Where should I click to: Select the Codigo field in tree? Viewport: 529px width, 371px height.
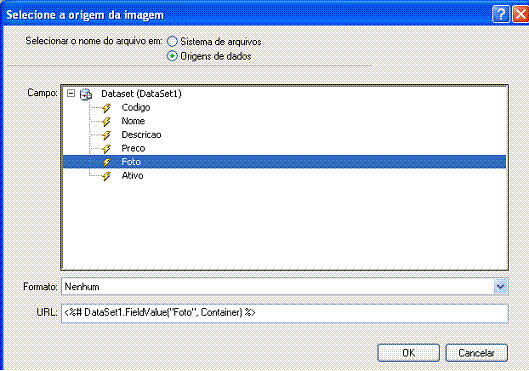tap(136, 108)
